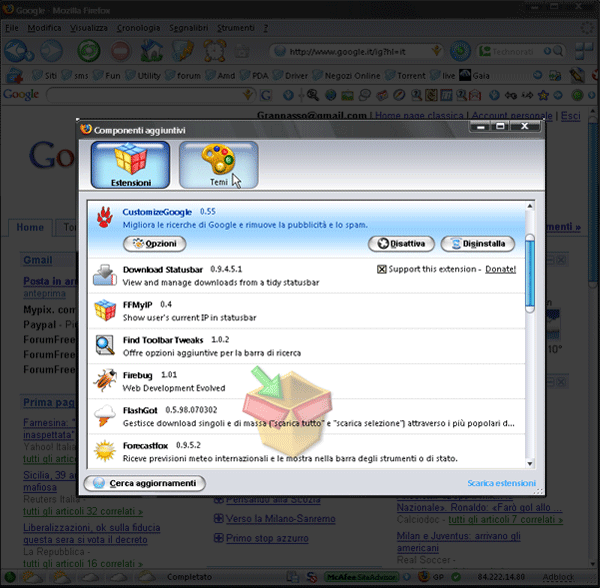Screen dimensions: 600x588
Task: Click Disinstalla to uninstall CustomizeGoogle
Action: (478, 244)
